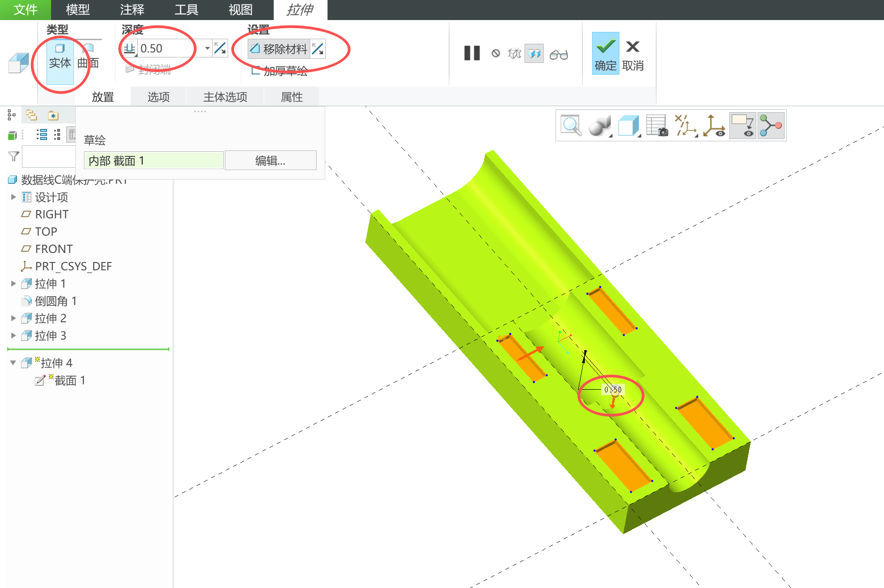Select 曲面 surface extrude type

(88, 56)
